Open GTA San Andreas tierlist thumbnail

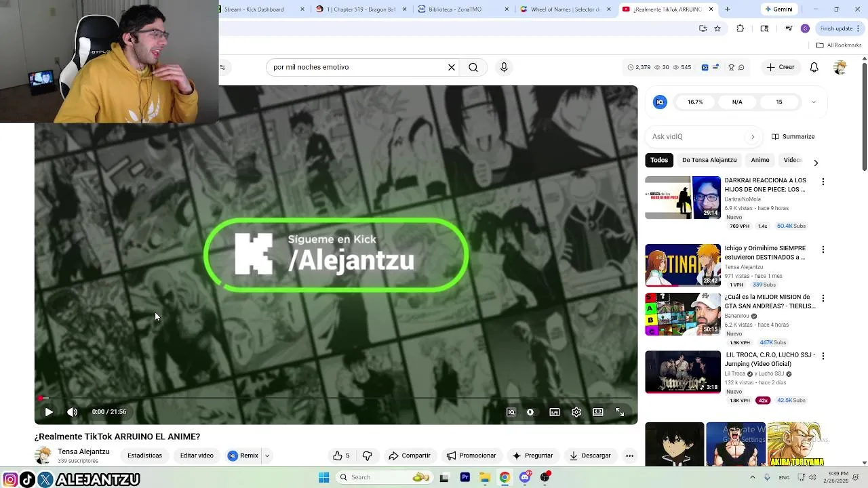[683, 314]
